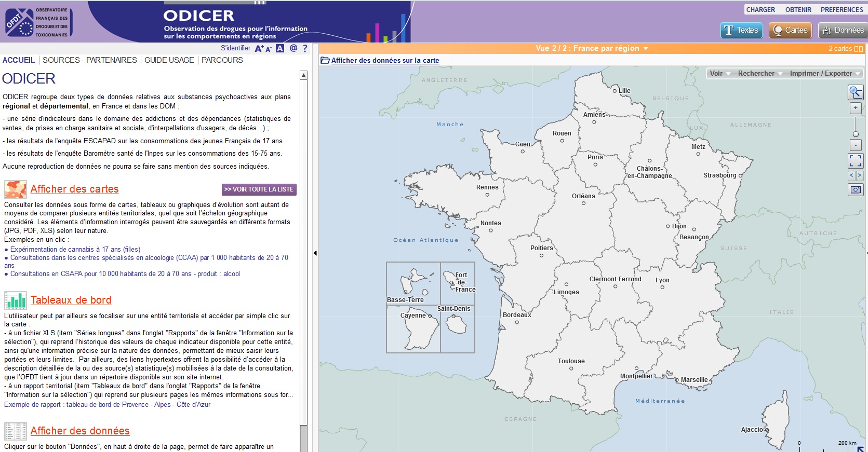
Task: Click the text panel scrollbar up arrow
Action: (x=303, y=75)
